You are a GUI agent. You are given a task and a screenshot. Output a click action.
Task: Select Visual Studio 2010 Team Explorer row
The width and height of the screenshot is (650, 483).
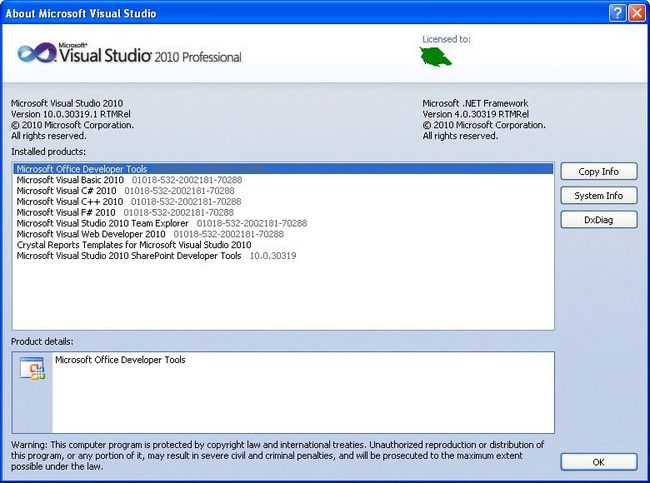[283, 223]
